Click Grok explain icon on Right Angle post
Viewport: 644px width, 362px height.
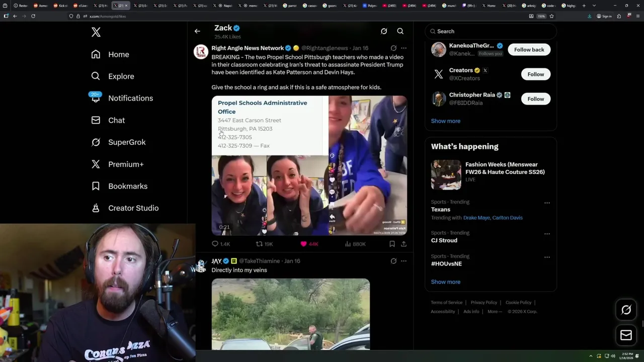click(393, 48)
